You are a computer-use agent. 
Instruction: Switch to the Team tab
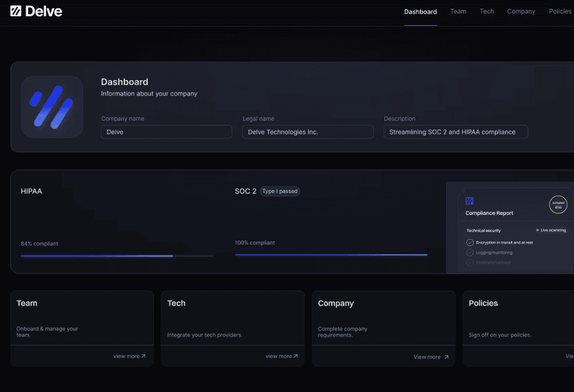[x=458, y=11]
